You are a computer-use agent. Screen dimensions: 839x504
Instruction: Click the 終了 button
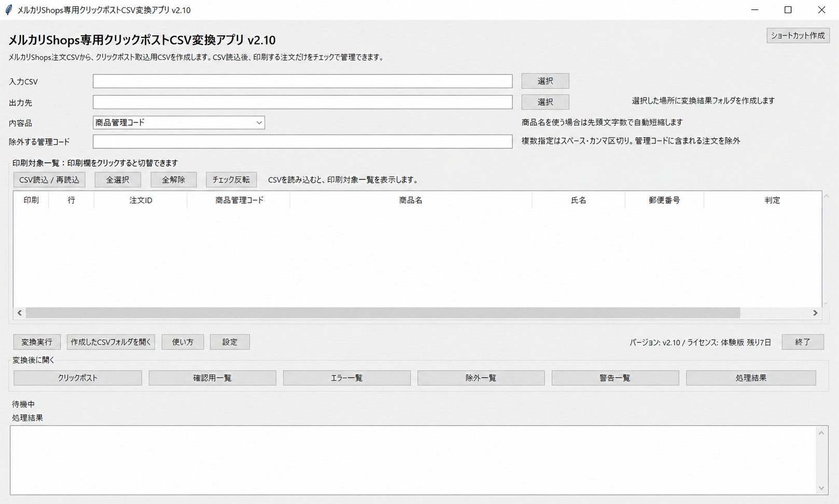803,342
